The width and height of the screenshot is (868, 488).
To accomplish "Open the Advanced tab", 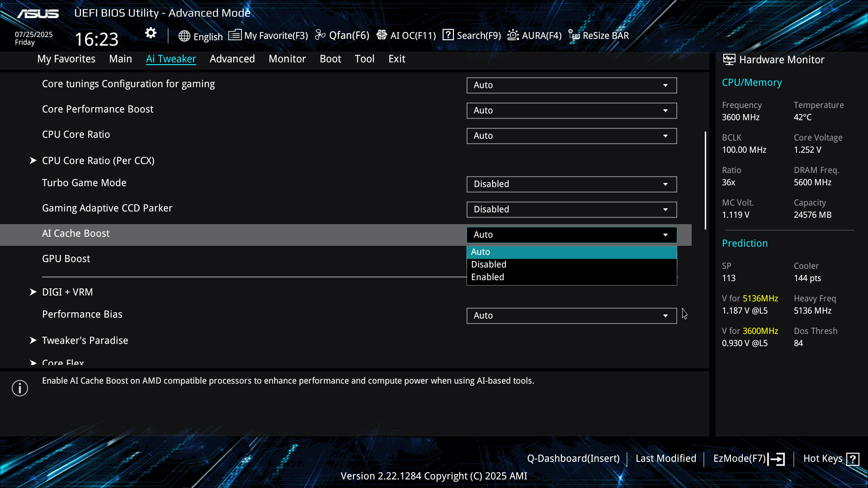I will pos(232,59).
